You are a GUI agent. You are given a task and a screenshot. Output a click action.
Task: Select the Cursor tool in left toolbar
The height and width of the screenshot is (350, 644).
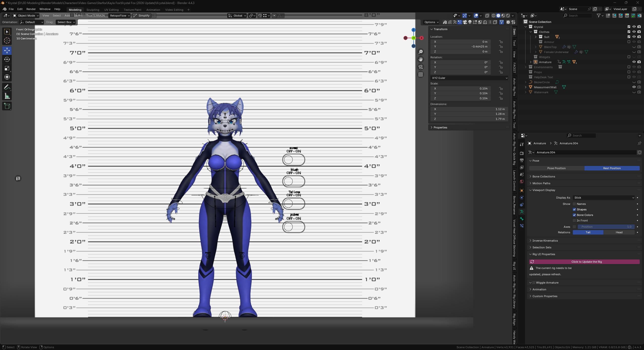pos(7,40)
